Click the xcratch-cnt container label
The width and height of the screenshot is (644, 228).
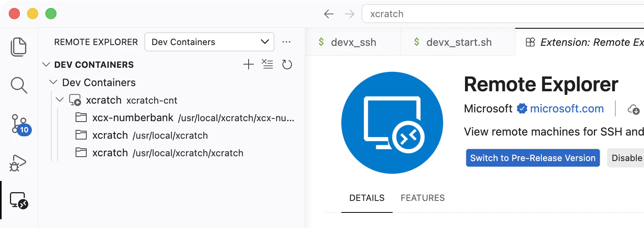152,100
